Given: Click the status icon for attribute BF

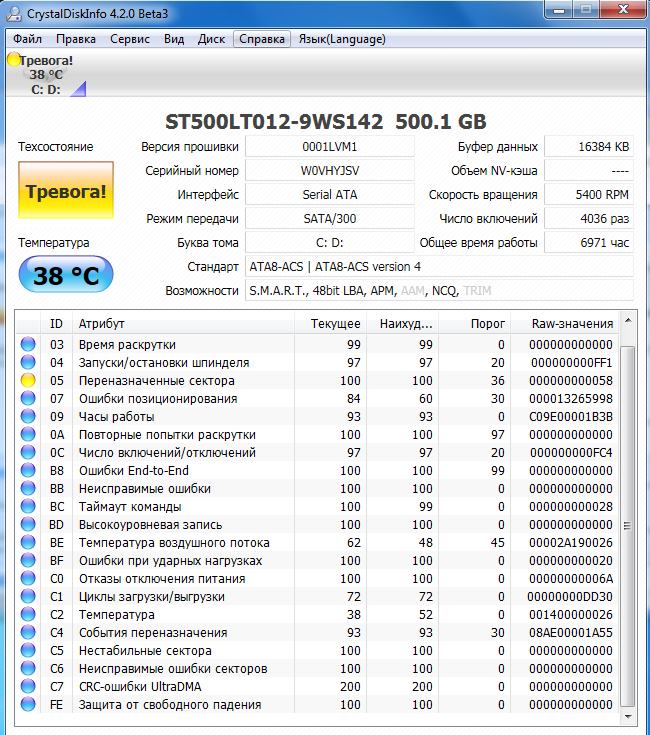Looking at the screenshot, I should [28, 560].
